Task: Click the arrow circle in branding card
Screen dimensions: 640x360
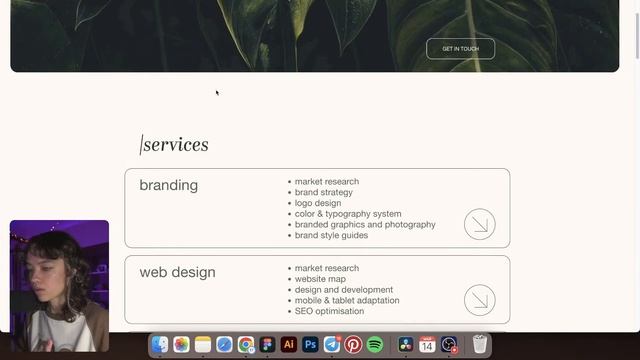Action: coord(480,224)
